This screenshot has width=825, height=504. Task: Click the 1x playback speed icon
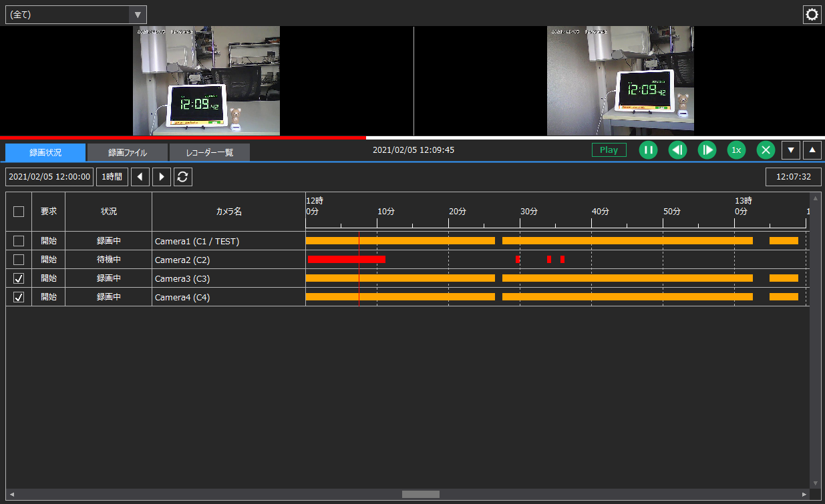point(736,150)
